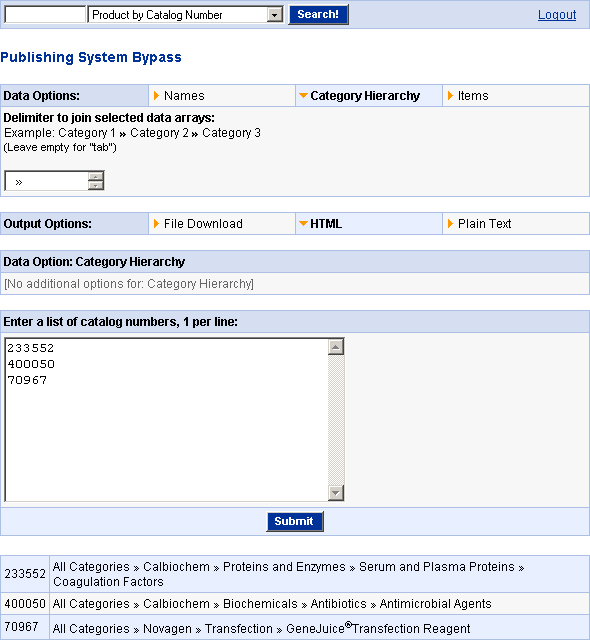The width and height of the screenshot is (590, 640).
Task: Click the delimiter field's down arrow
Action: (95, 185)
